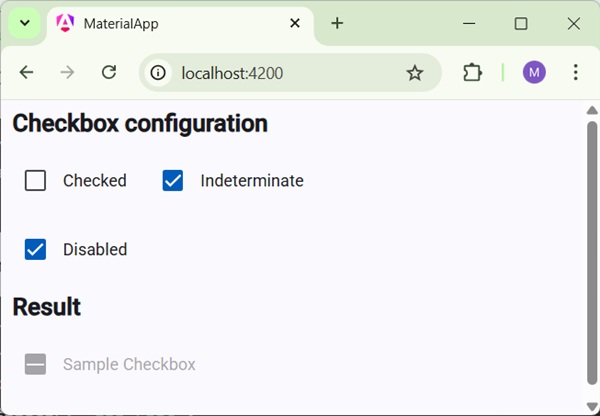Open the Chrome three-dot menu
This screenshot has width=600, height=416.
575,72
